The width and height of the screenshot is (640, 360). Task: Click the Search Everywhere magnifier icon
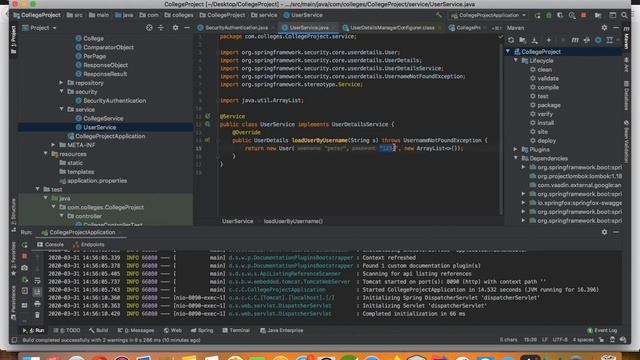[624, 15]
